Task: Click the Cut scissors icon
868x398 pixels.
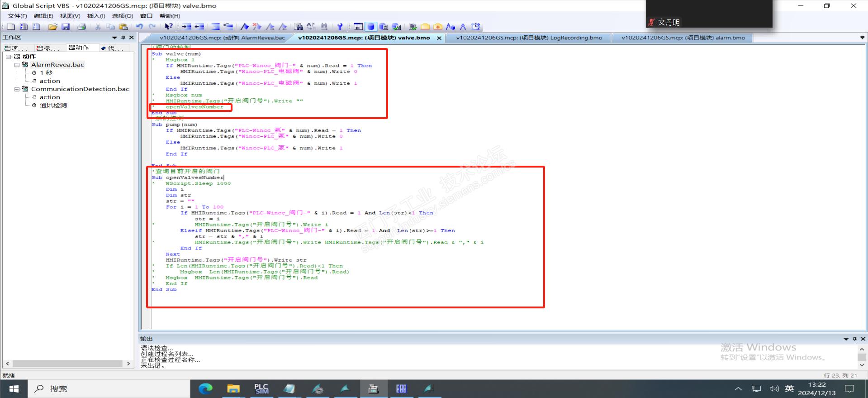Action: tap(97, 26)
